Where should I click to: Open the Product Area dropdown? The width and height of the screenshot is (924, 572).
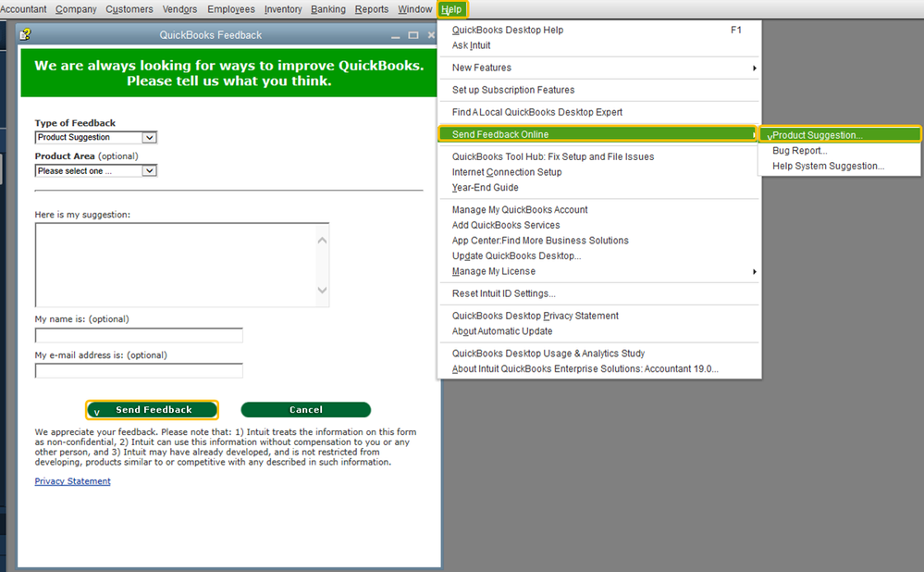coord(150,171)
